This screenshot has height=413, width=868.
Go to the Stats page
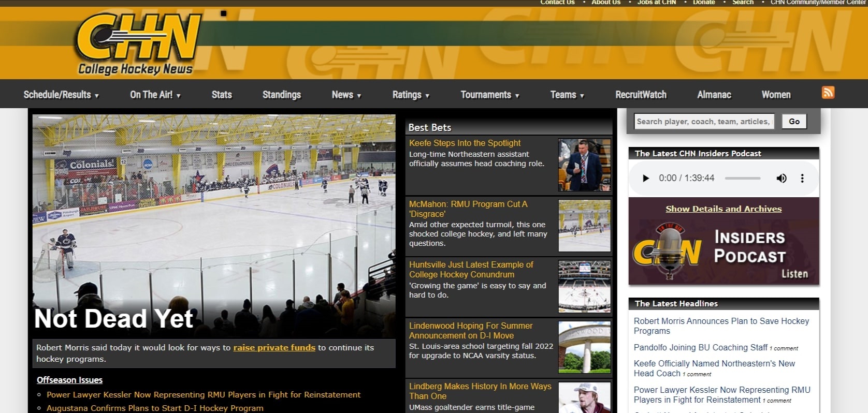[222, 95]
